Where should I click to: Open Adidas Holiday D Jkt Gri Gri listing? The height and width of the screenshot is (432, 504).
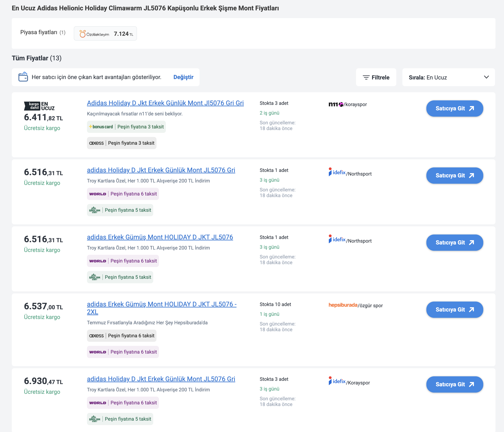(x=165, y=103)
